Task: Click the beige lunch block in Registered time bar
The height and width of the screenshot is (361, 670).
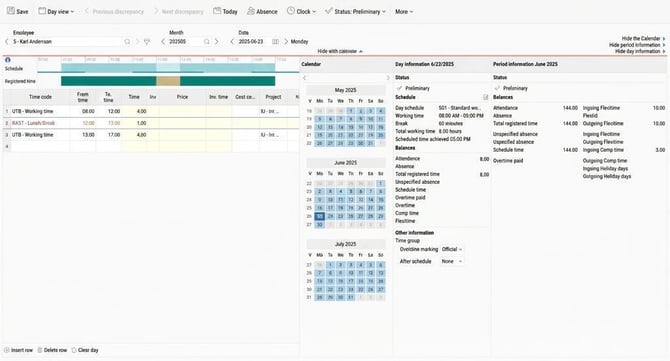Action: point(168,81)
